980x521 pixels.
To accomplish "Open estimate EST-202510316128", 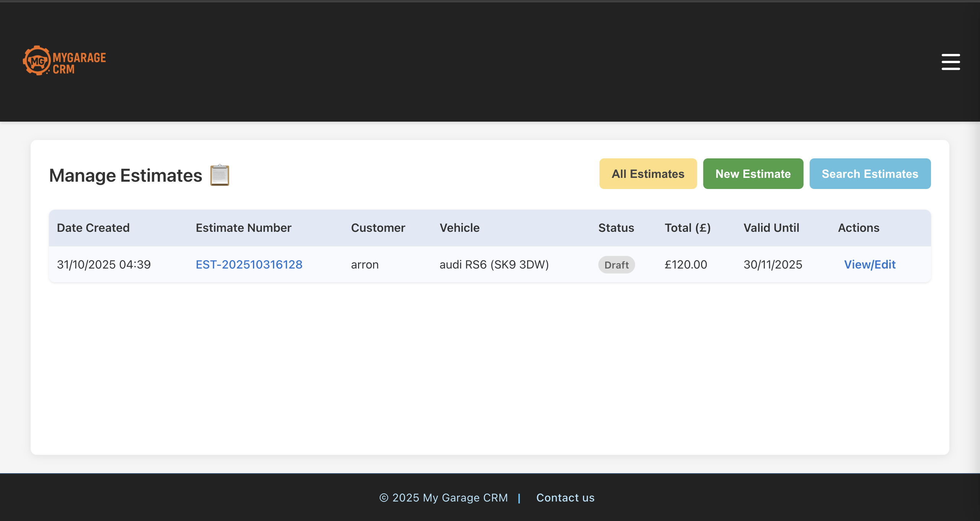I will 249,264.
